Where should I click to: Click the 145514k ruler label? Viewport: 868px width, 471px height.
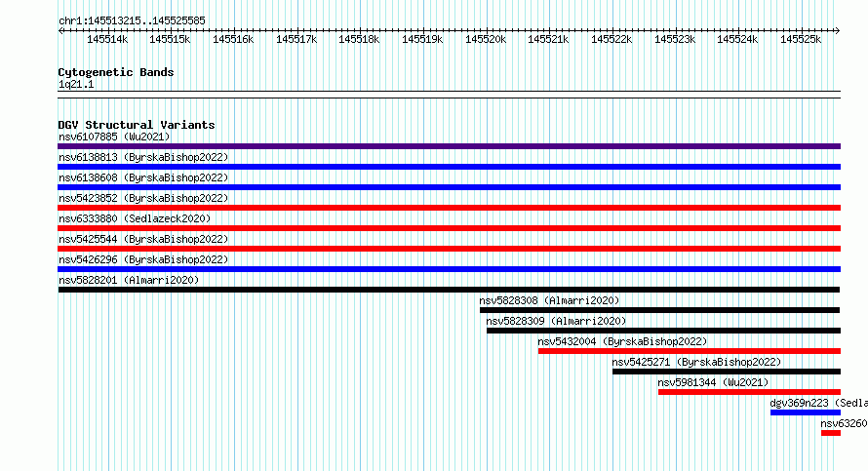(x=107, y=40)
